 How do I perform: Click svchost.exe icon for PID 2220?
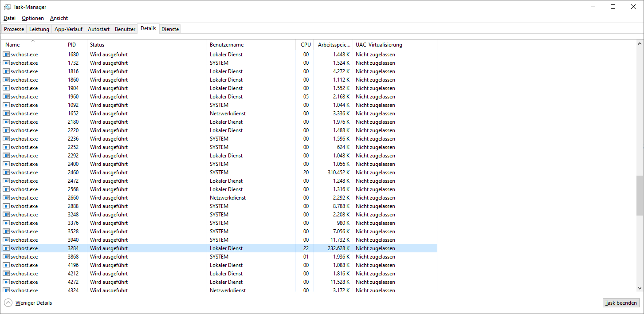coord(6,130)
